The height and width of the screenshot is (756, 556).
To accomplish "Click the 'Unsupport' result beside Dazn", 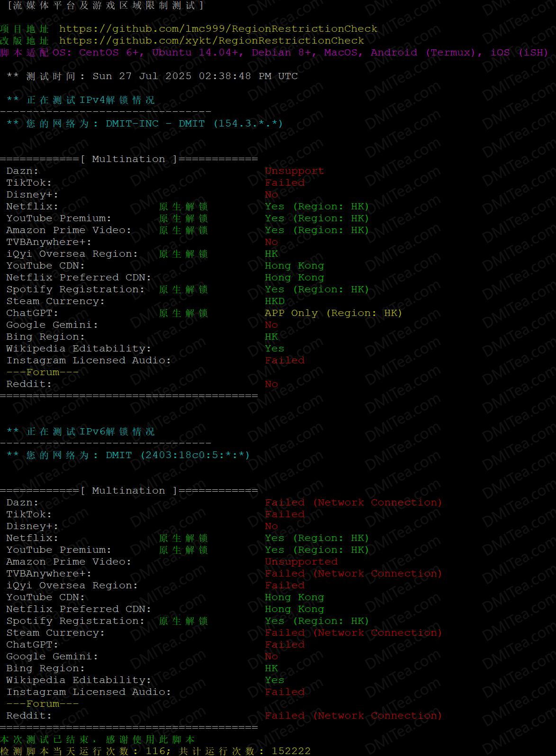I will 294,171.
